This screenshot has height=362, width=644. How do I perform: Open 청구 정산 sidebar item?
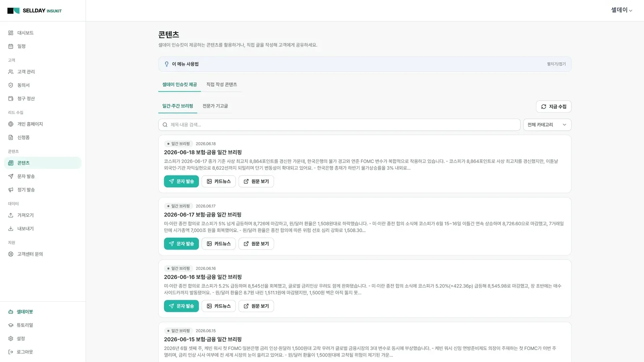pos(43,99)
